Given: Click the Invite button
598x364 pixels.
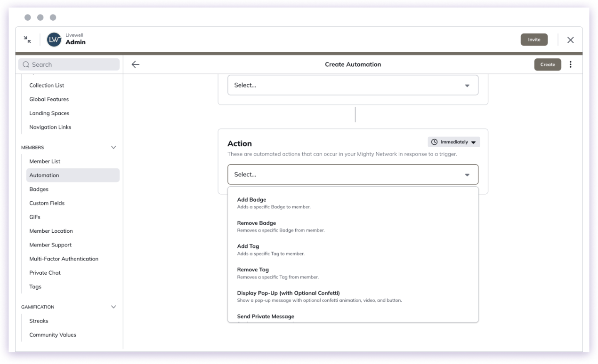Looking at the screenshot, I should 534,40.
